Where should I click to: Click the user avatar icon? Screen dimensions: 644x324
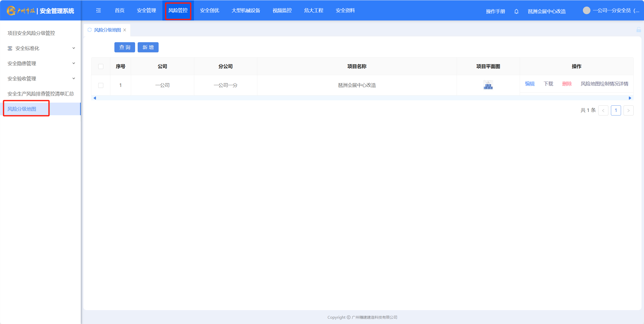[586, 11]
